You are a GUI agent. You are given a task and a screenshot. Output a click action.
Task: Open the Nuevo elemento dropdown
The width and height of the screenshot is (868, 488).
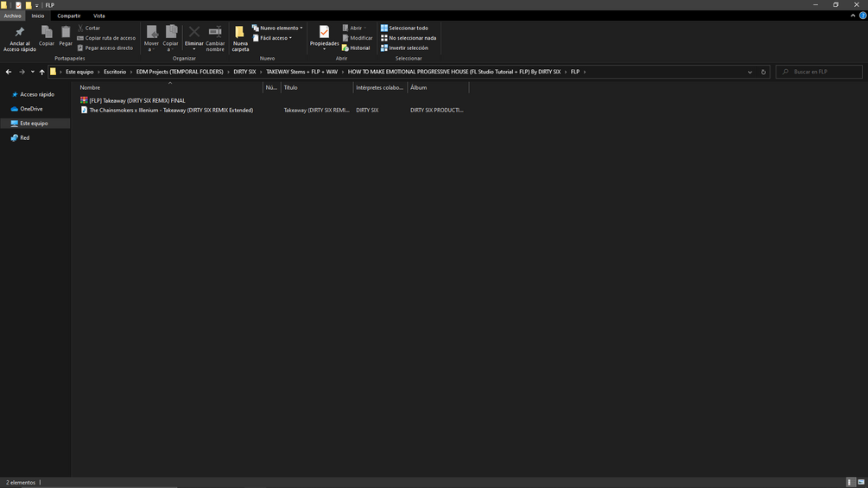pyautogui.click(x=277, y=28)
